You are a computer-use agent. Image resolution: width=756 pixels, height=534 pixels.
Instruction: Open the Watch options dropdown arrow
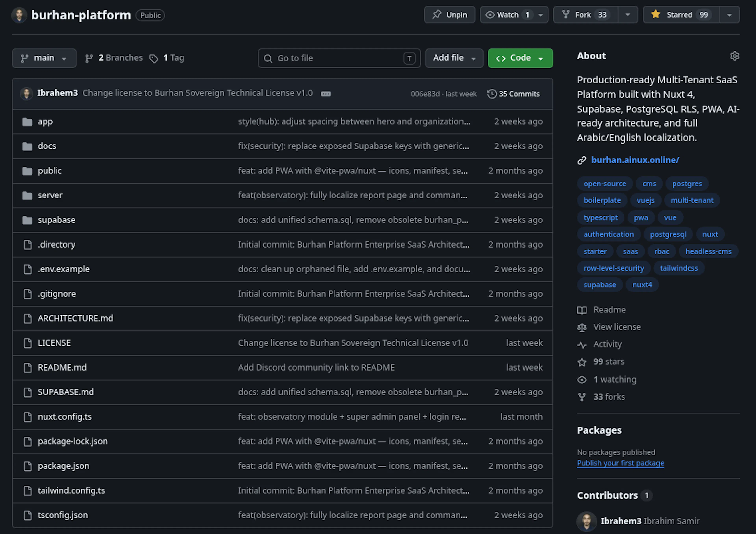tap(541, 15)
